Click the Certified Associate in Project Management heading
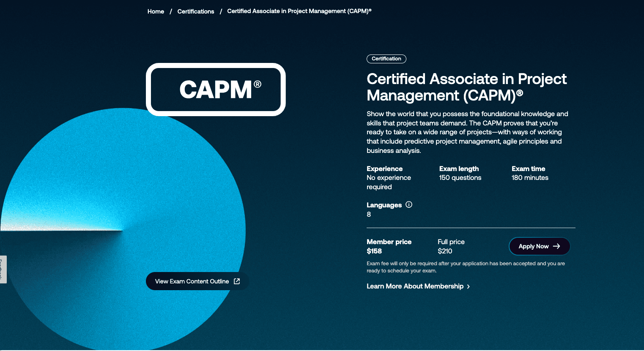Screen dimensions: 644x351 coord(466,87)
